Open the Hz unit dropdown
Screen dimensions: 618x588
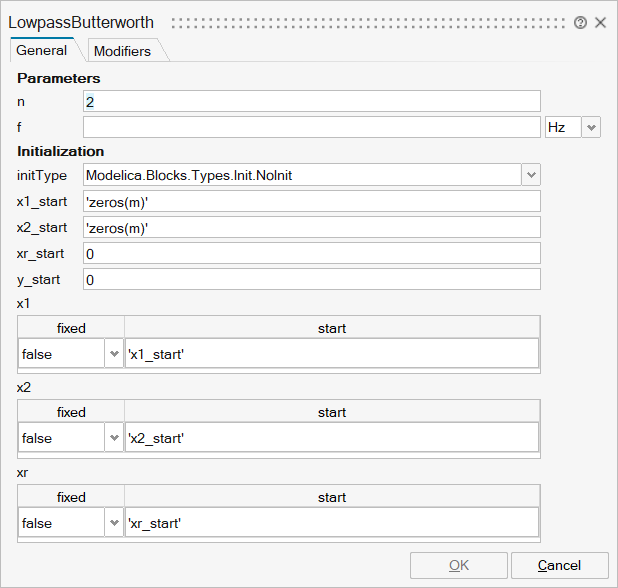[x=572, y=127]
